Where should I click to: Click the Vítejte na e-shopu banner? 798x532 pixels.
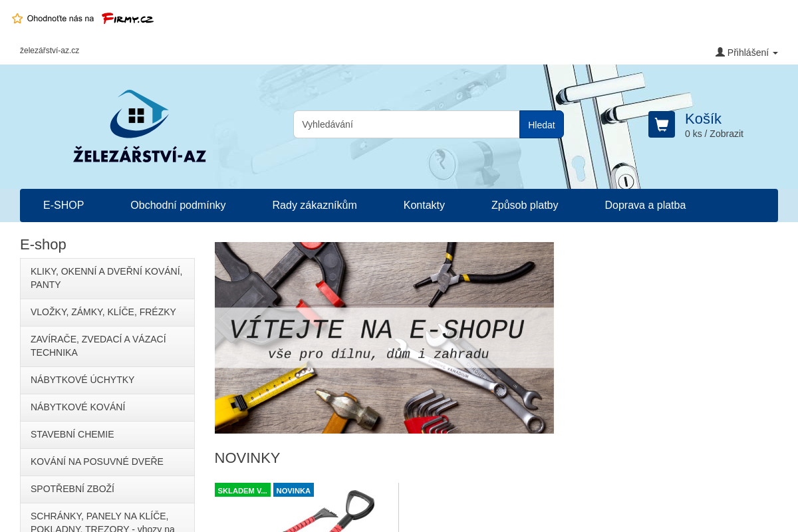coord(384,338)
